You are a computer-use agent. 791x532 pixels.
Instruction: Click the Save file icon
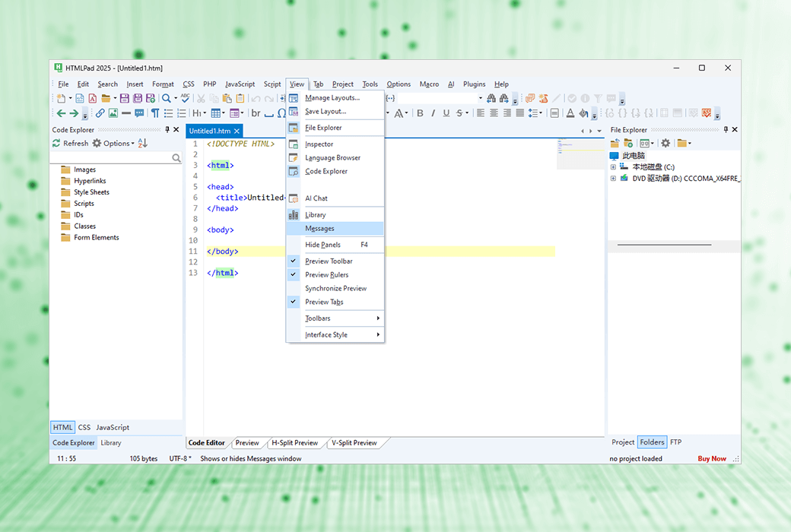(124, 98)
